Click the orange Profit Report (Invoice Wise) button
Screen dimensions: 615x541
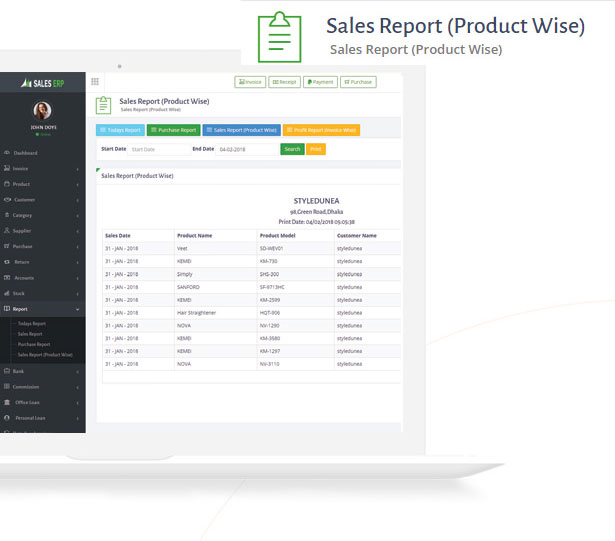click(x=320, y=130)
